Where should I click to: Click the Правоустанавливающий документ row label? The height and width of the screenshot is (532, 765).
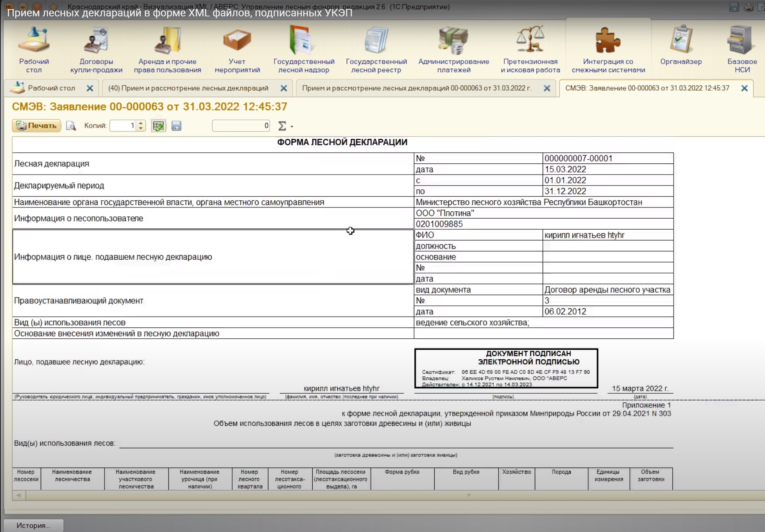213,300
